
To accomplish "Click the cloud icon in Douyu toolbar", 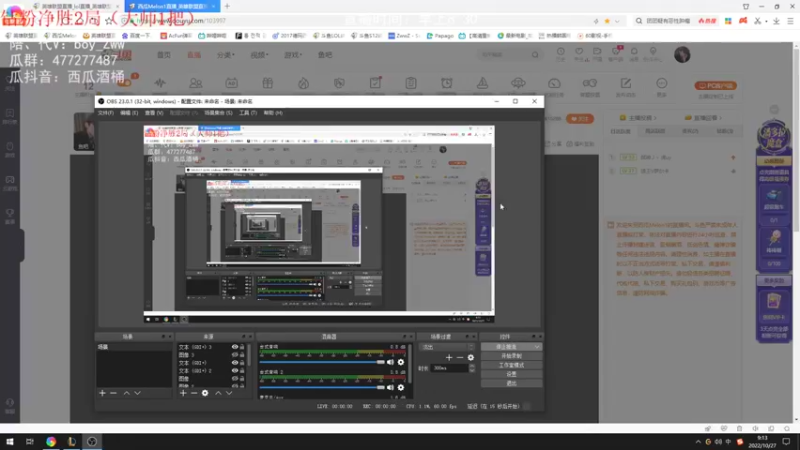I will (x=518, y=83).
